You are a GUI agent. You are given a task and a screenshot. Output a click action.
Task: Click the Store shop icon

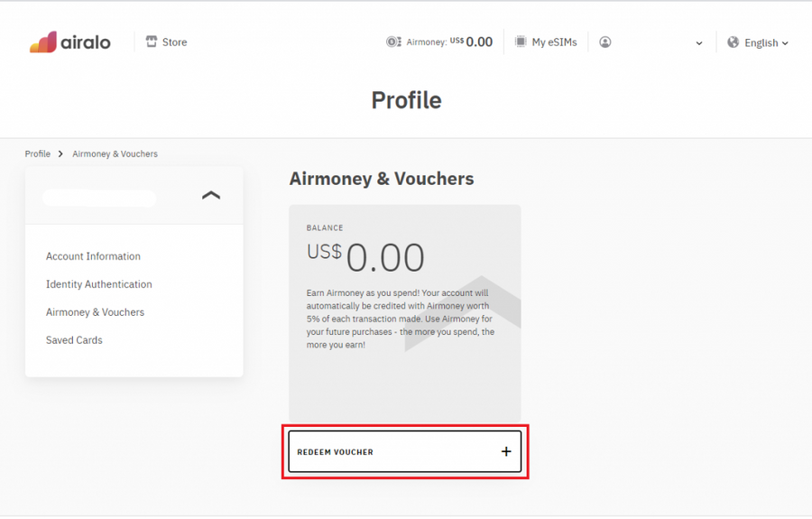pyautogui.click(x=152, y=42)
